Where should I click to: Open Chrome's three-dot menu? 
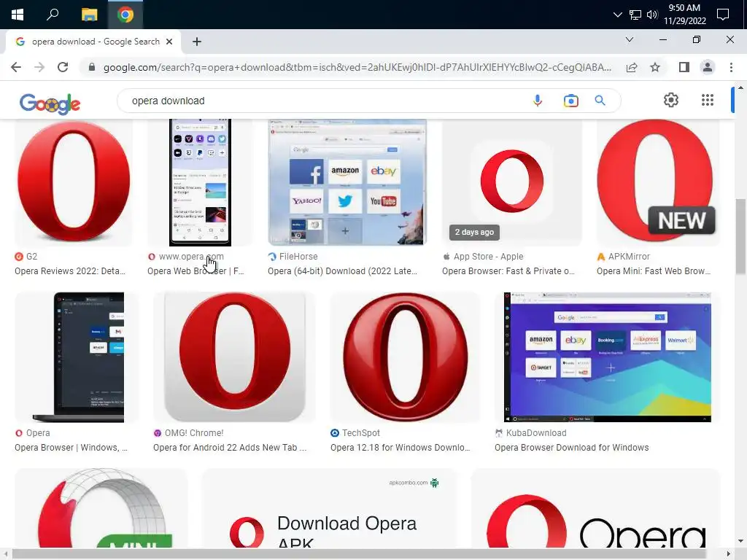click(x=731, y=67)
